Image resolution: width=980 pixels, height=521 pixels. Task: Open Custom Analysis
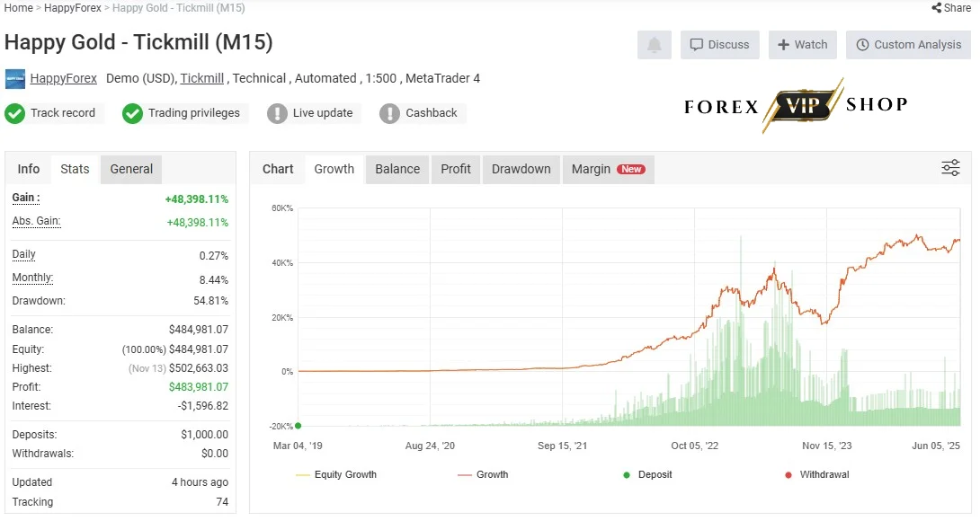point(908,45)
